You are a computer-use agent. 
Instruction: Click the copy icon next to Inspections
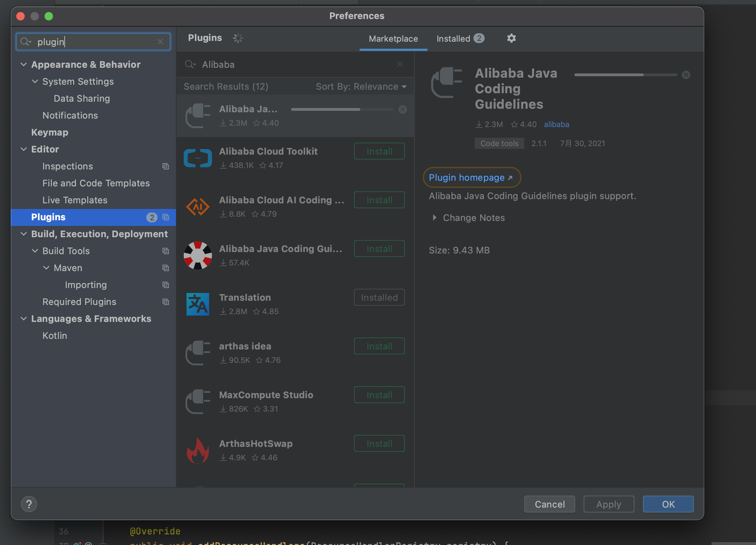pyautogui.click(x=166, y=166)
